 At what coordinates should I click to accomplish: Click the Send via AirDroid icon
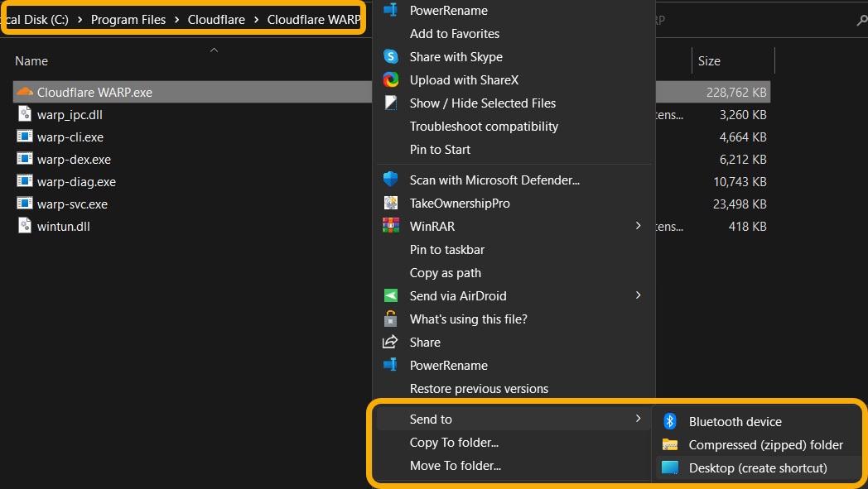tap(390, 295)
